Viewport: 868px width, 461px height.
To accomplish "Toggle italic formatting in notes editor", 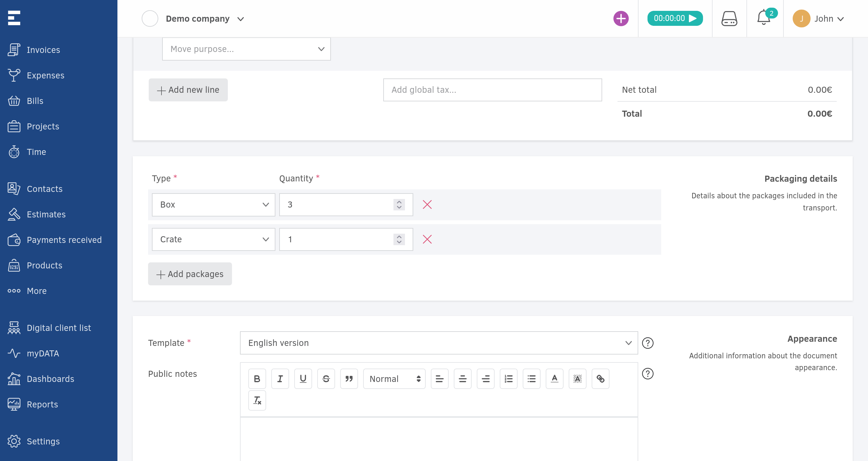I will coord(280,378).
